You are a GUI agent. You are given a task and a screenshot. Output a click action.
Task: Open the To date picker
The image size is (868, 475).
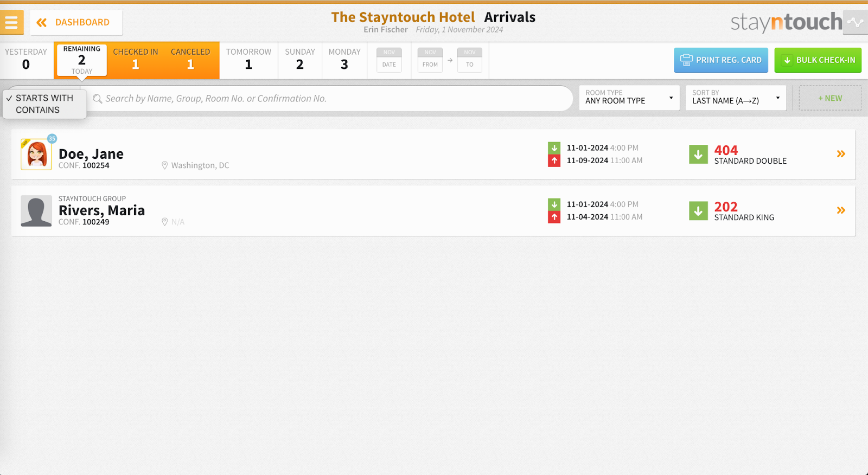[470, 60]
